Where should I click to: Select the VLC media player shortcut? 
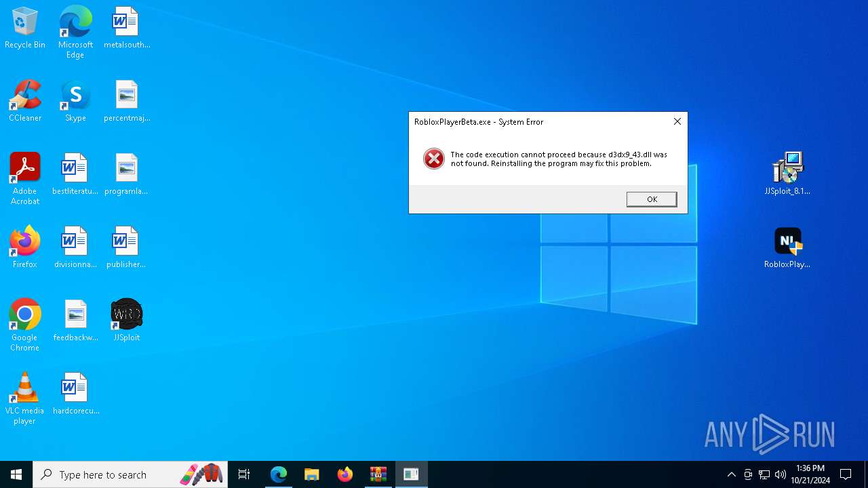tap(25, 399)
